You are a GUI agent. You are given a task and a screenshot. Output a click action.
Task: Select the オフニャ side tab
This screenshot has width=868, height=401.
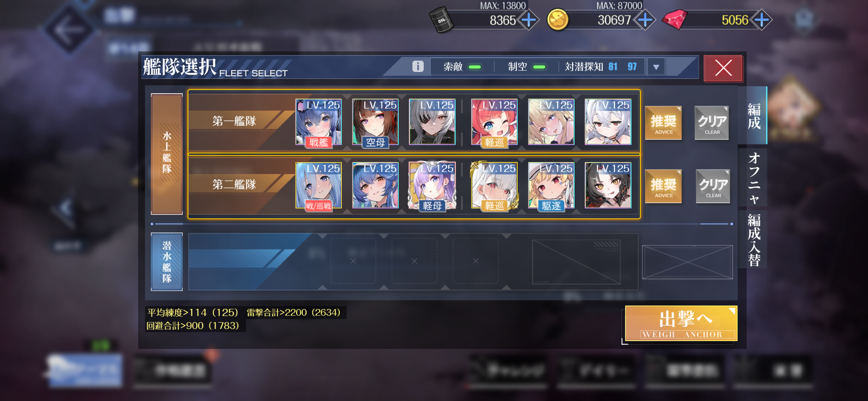pos(754,178)
